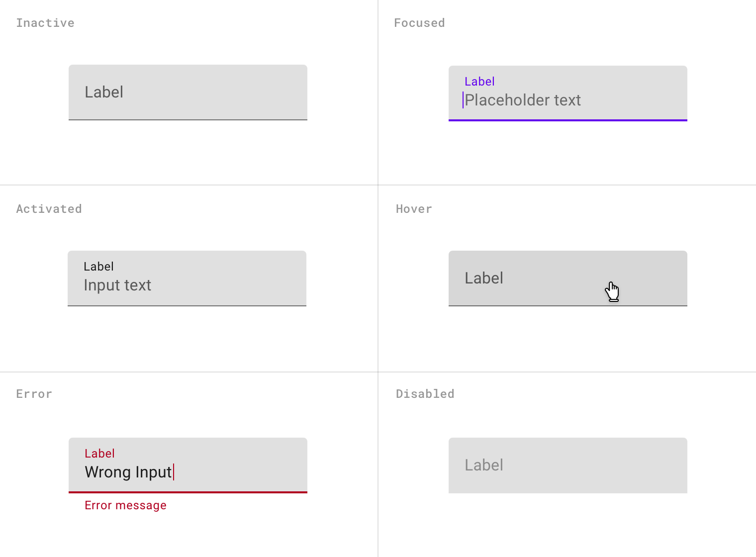Click the Error section heading
The width and height of the screenshot is (756, 557).
pyautogui.click(x=34, y=394)
